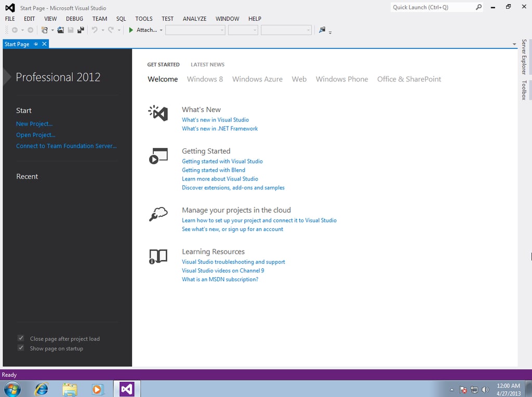Close the Start Page tab

point(45,44)
